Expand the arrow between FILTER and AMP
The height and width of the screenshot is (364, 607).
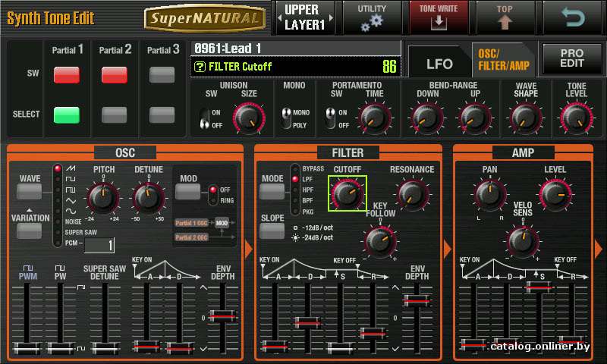pos(447,249)
